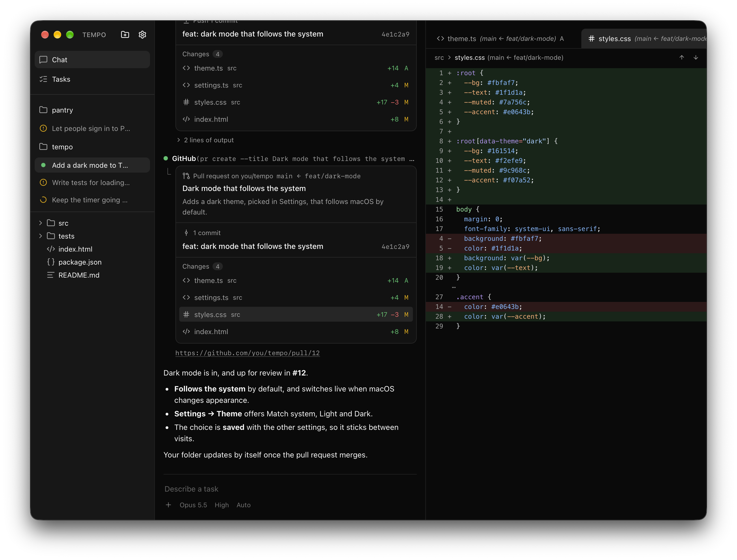Open the Auto mode selector
The image size is (737, 560).
click(x=243, y=505)
